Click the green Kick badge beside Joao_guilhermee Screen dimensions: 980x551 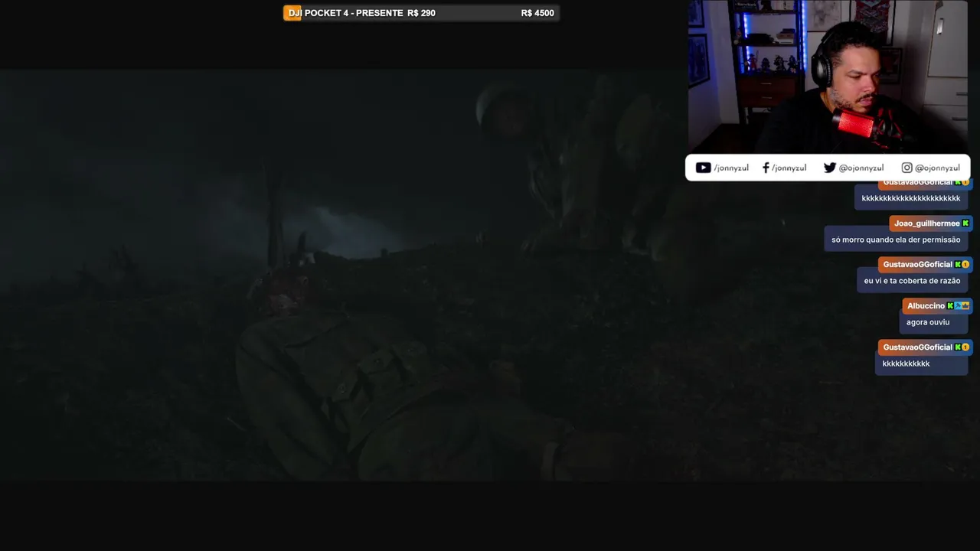(x=965, y=223)
